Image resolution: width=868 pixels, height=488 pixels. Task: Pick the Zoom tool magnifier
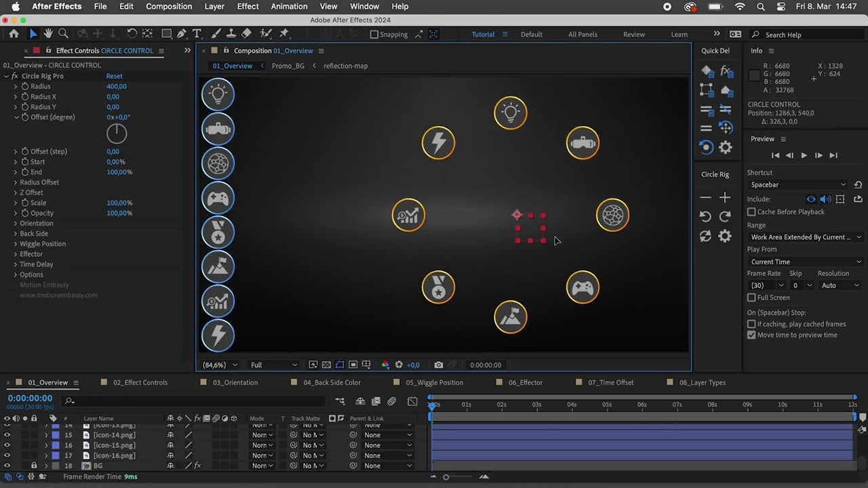click(x=63, y=34)
